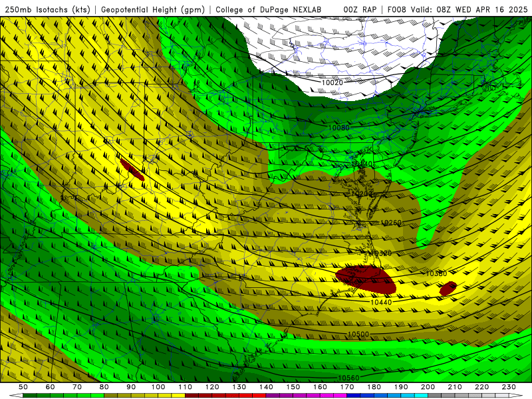Click the bright yellow swatch just before 110

(178, 396)
